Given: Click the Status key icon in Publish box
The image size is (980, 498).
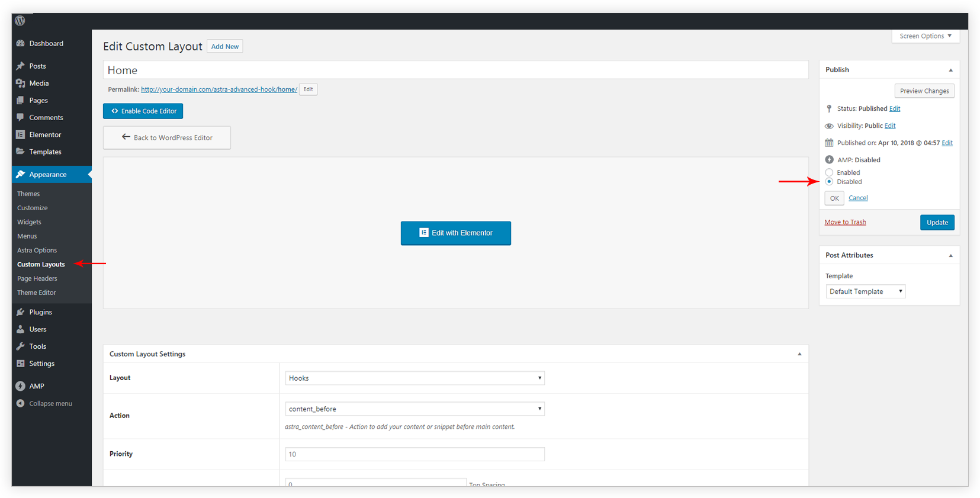Looking at the screenshot, I should (x=829, y=108).
